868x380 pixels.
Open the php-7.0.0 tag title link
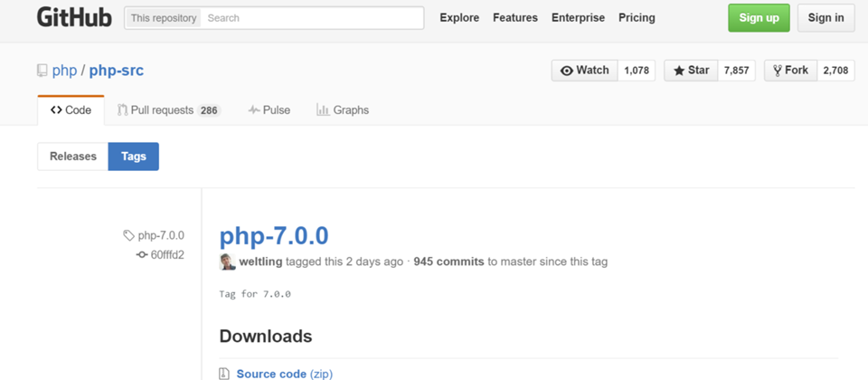coord(274,235)
